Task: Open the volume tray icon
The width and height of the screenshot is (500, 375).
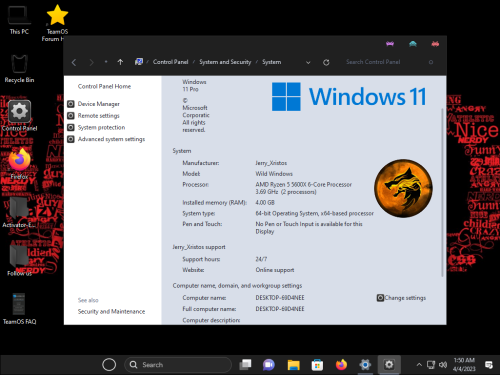Action: tap(443, 365)
